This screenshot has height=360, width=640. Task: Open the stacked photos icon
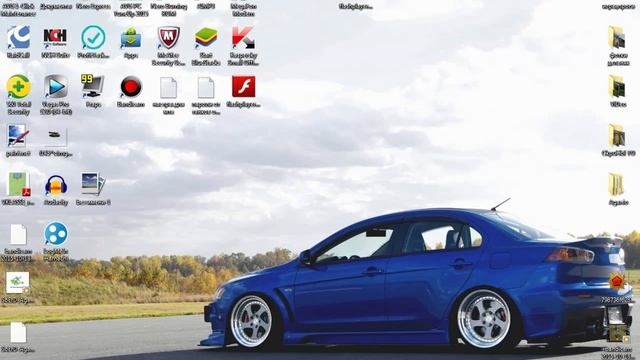point(93,184)
